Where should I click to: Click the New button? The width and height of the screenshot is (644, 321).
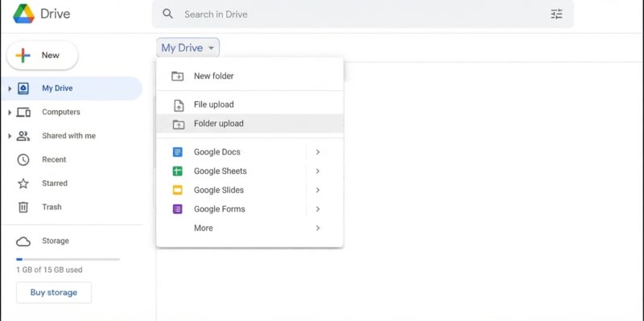(43, 56)
